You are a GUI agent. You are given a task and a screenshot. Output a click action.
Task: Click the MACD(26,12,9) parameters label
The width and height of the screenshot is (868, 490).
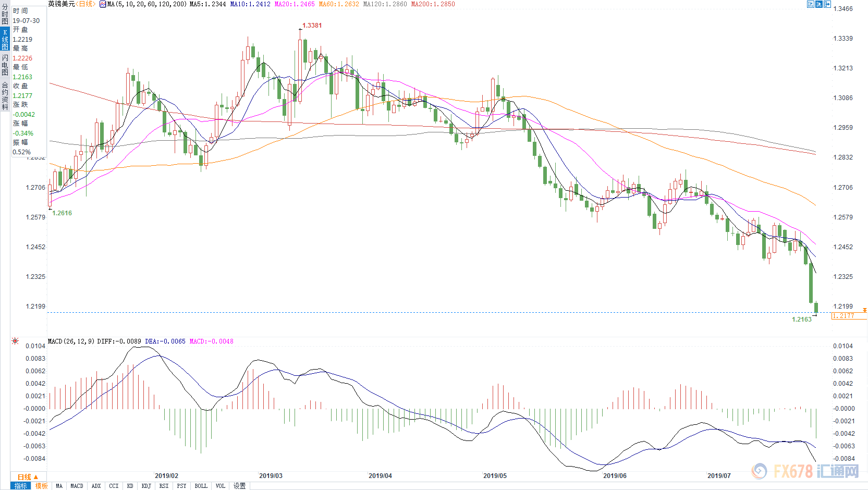click(x=71, y=341)
